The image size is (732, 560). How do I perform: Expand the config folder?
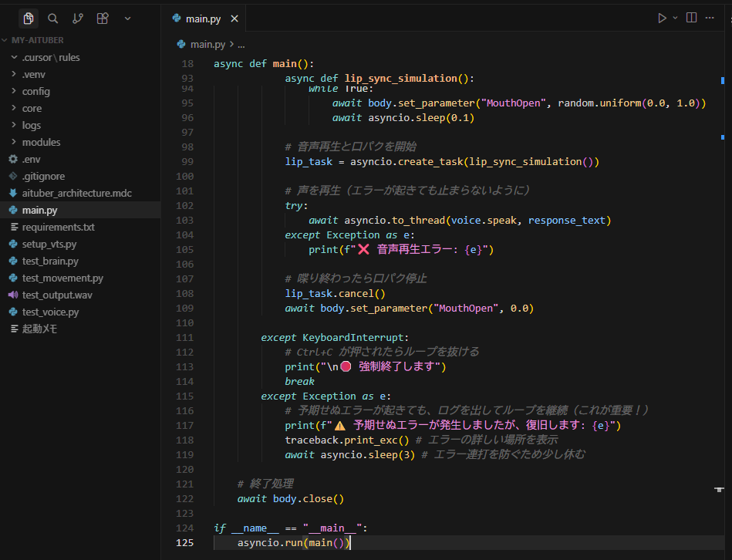(35, 91)
